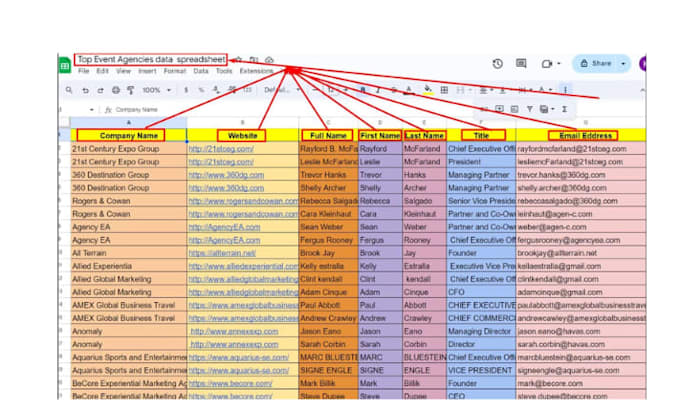Open http://AgencyEA.com link in Sean Weber row

[224, 227]
